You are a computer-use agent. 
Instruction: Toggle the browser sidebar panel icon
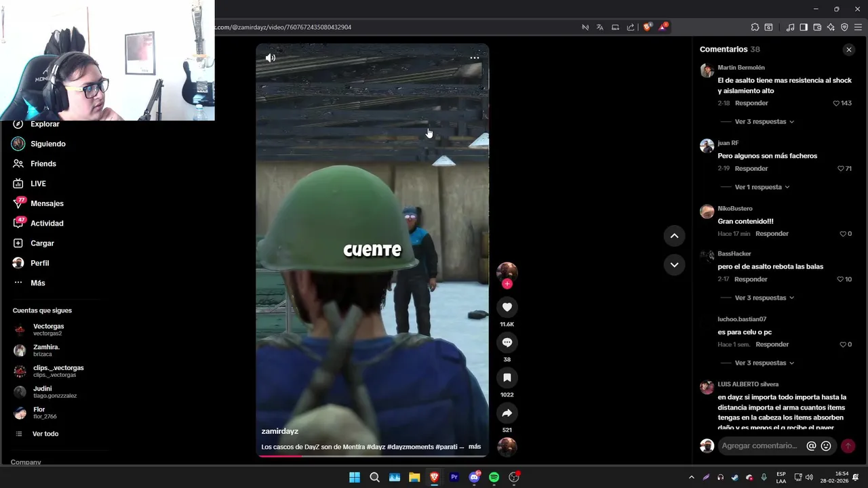tap(804, 27)
